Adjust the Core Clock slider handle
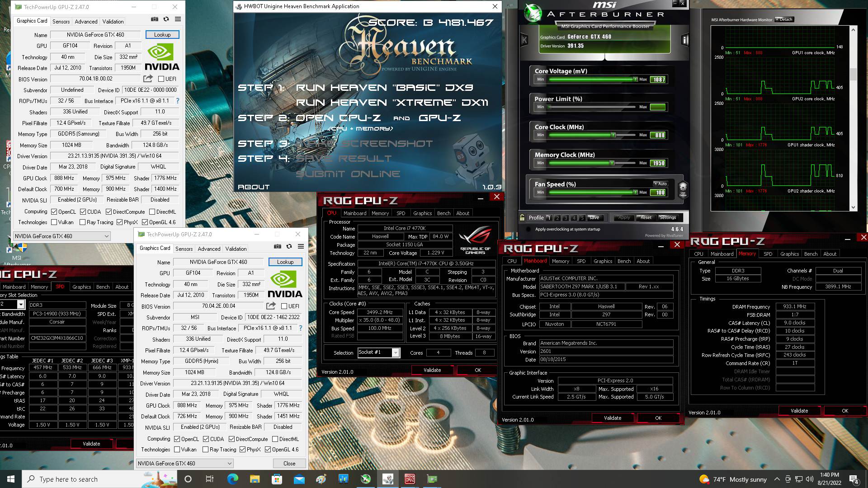868x488 pixels. point(613,135)
